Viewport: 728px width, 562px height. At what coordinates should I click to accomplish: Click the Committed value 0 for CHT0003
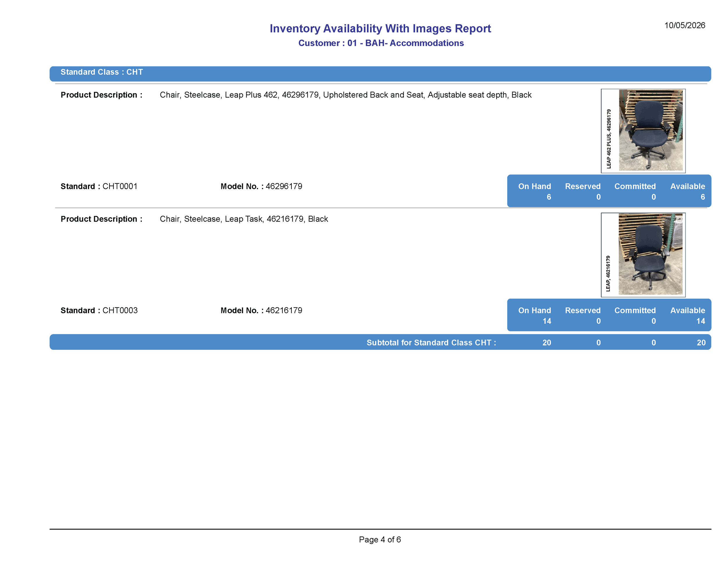tap(654, 321)
